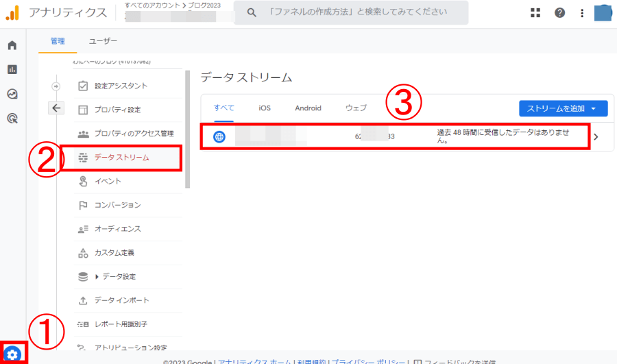Open データ ストリーム menu item

tap(122, 158)
